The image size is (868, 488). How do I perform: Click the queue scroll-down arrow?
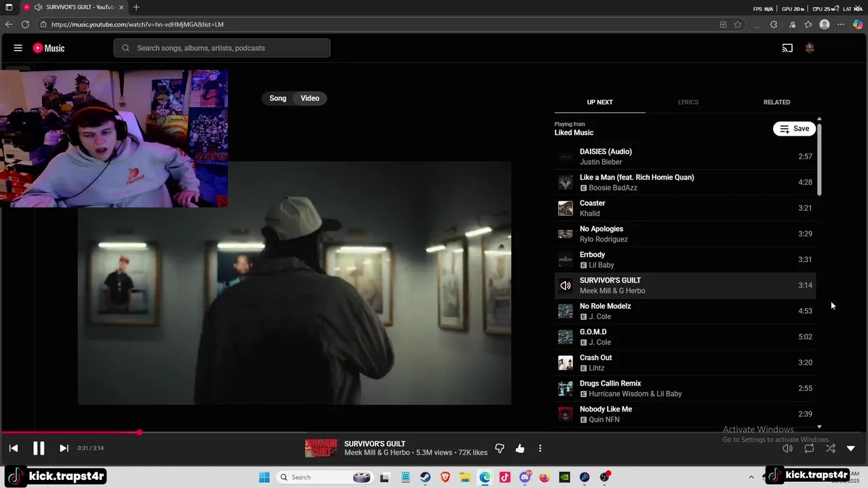click(819, 427)
